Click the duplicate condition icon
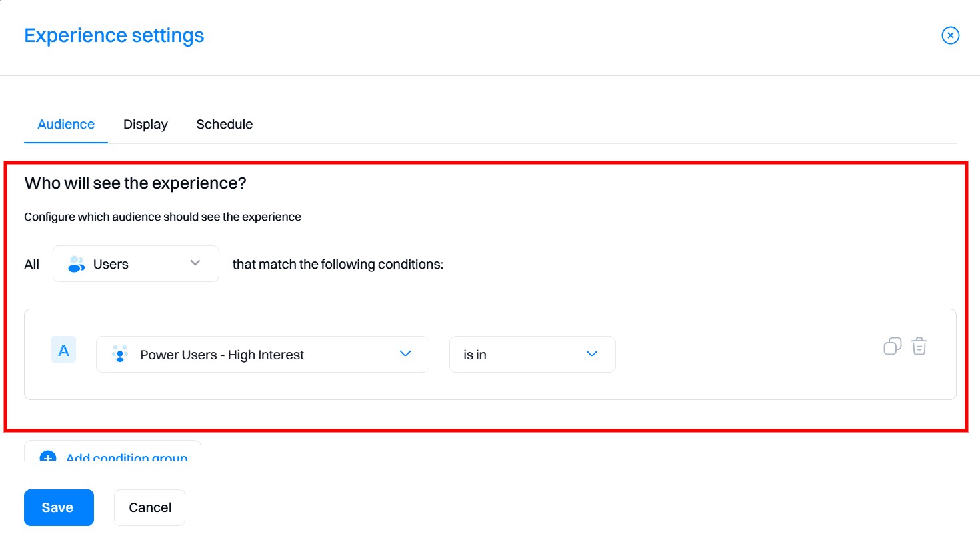This screenshot has height=544, width=980. click(892, 346)
